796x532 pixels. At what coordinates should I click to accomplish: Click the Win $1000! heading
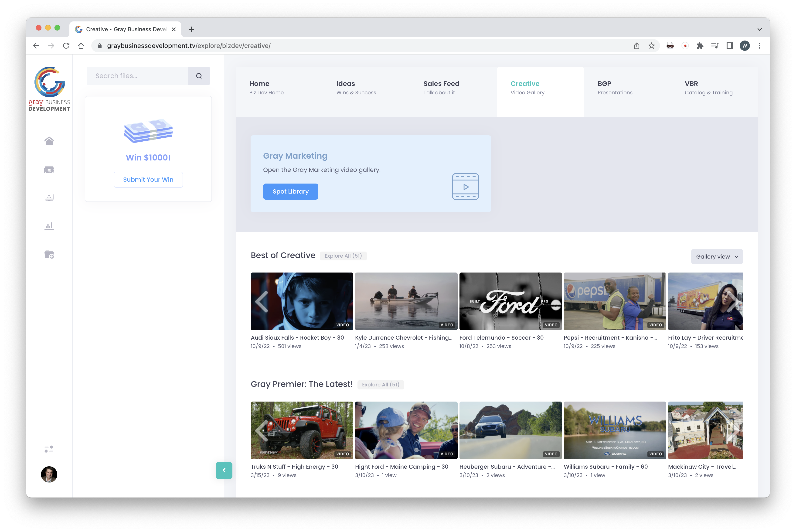[148, 158]
